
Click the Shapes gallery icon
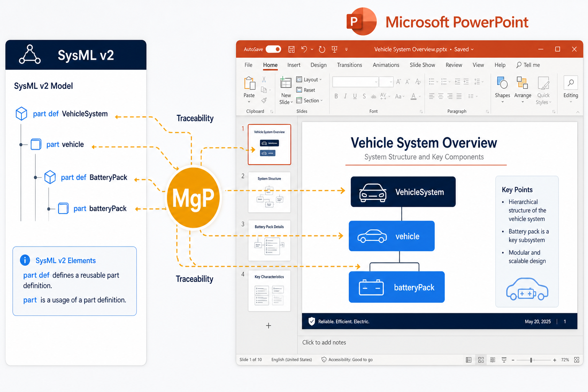(x=502, y=82)
